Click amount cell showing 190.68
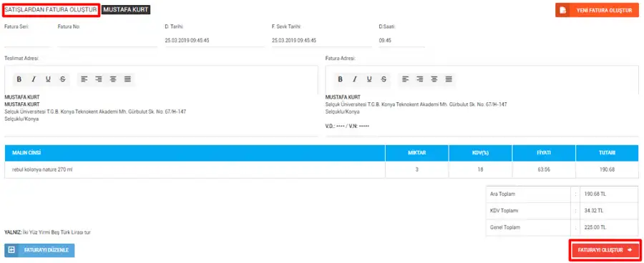This screenshot has width=644, height=263. point(607,169)
